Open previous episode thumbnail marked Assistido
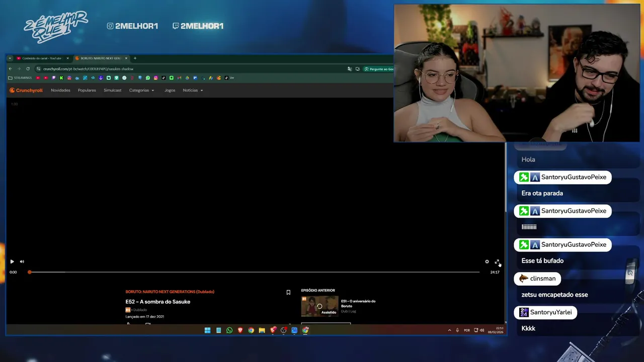 319,306
